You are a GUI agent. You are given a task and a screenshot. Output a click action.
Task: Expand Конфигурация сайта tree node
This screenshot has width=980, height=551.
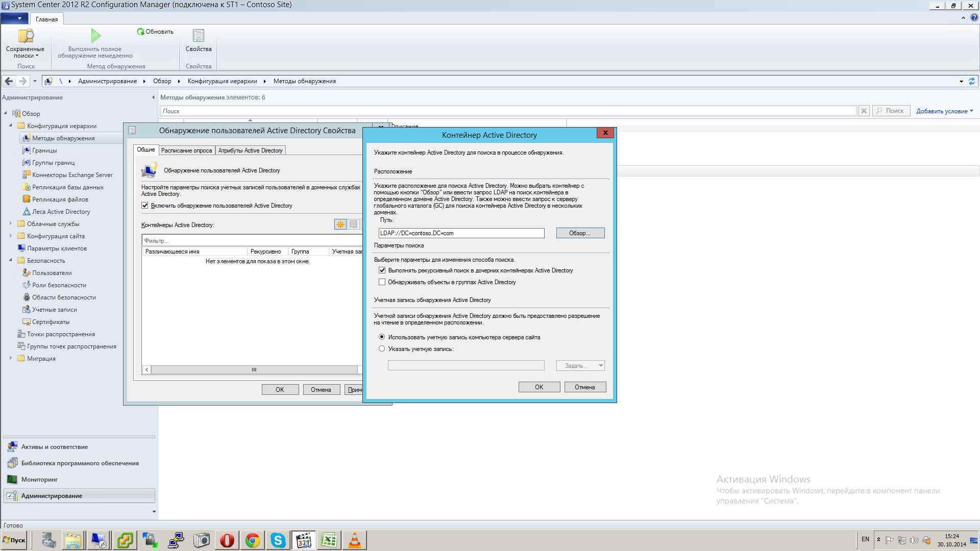pos(11,236)
